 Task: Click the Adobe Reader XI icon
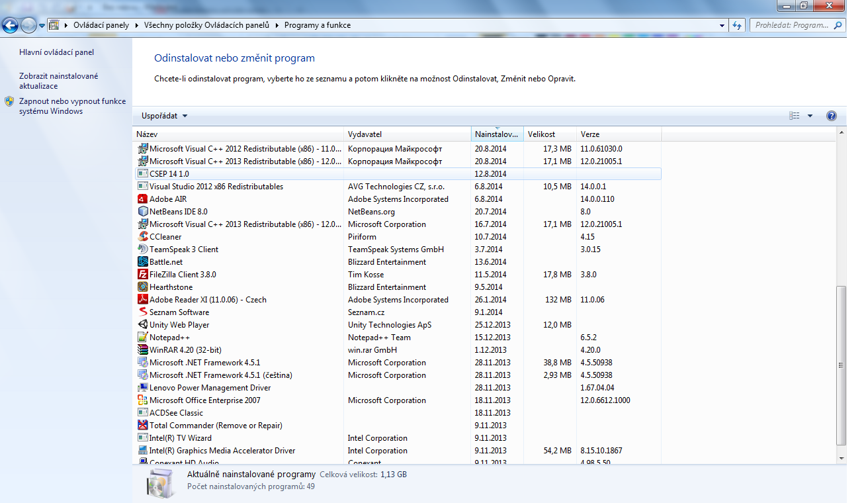pos(142,300)
